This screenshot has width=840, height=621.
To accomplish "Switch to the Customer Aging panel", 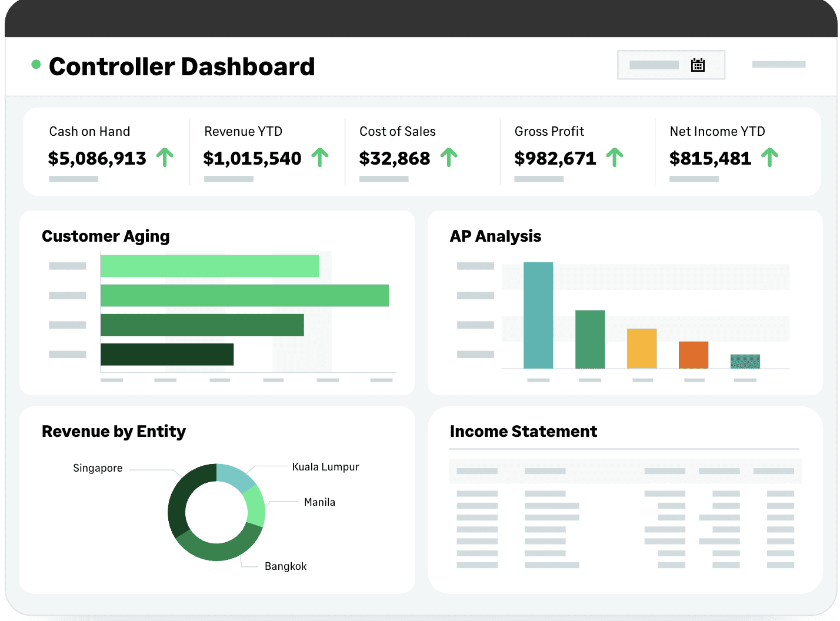I will [x=105, y=236].
